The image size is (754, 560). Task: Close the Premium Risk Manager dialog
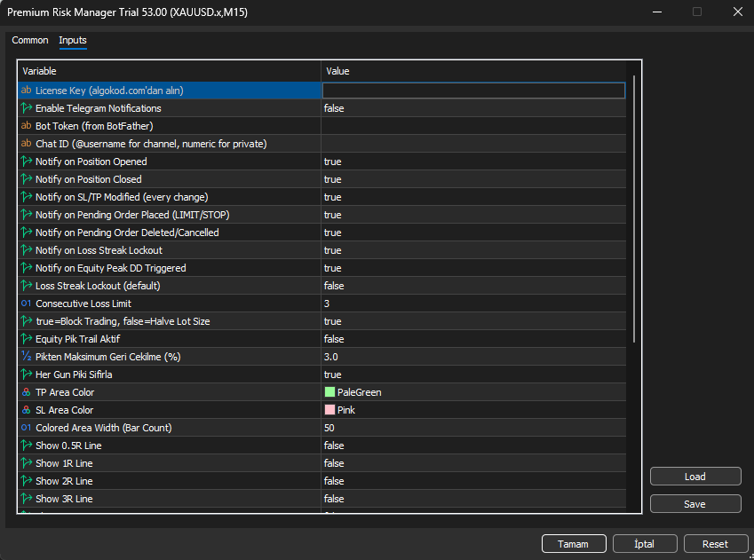[738, 12]
